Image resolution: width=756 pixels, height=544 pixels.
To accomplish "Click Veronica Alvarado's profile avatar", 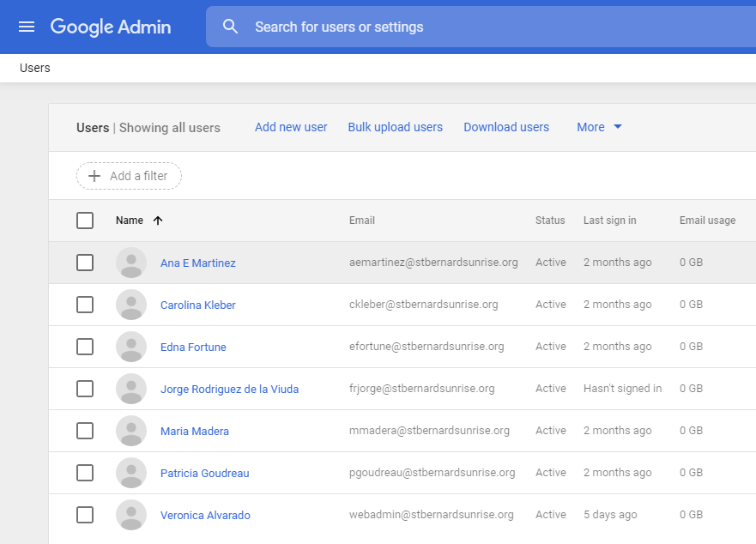I will coord(131,515).
